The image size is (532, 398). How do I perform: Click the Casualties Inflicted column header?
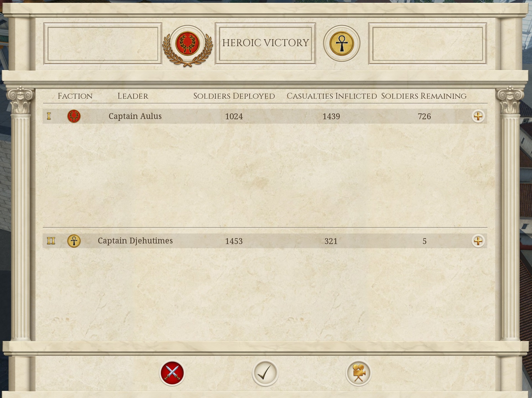pos(332,96)
